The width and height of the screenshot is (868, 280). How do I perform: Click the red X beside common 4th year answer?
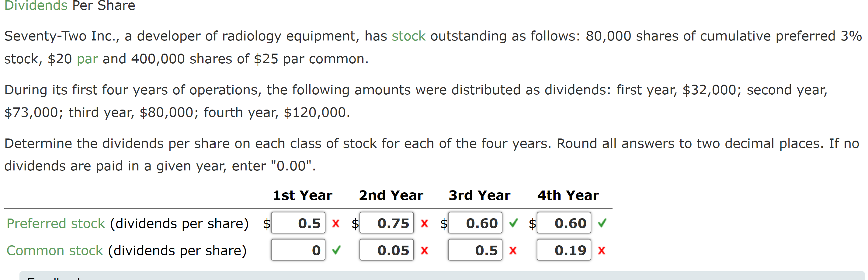tap(602, 250)
